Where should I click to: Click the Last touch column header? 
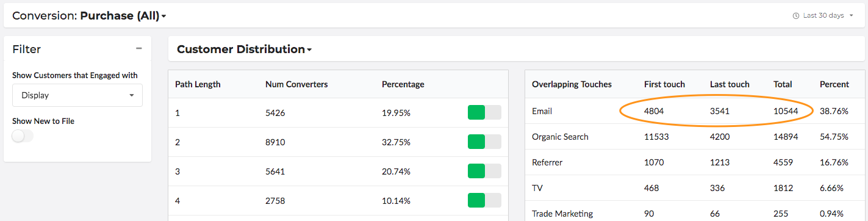(x=730, y=84)
